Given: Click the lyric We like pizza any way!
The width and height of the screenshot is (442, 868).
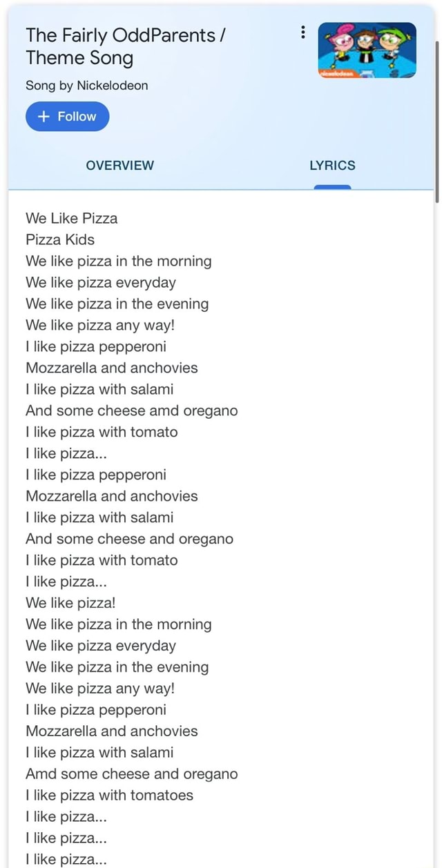Looking at the screenshot, I should coord(100,325).
